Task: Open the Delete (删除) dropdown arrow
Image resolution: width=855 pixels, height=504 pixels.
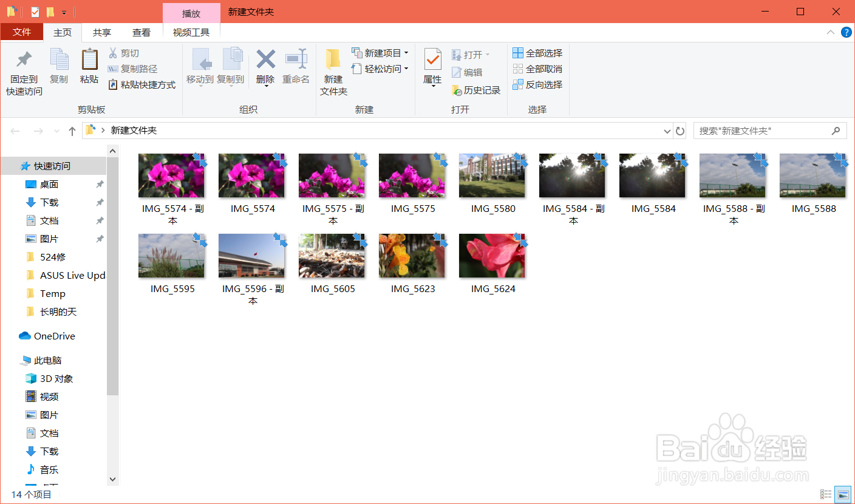Action: click(266, 86)
